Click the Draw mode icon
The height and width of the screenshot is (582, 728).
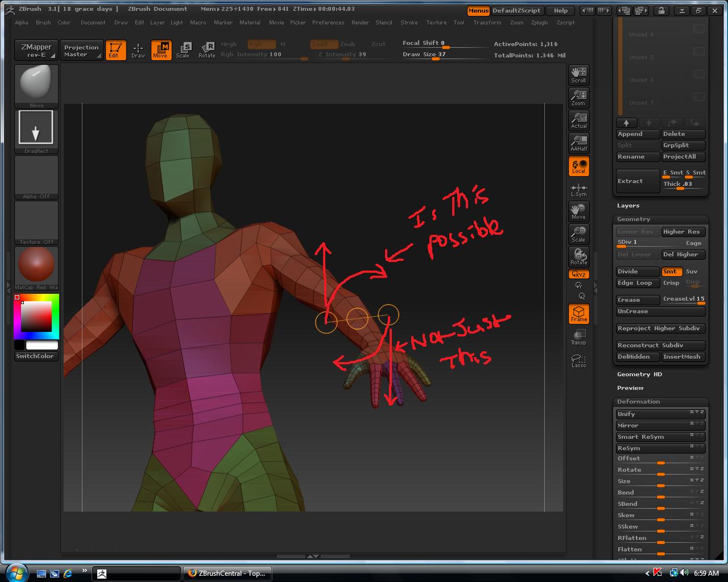138,50
